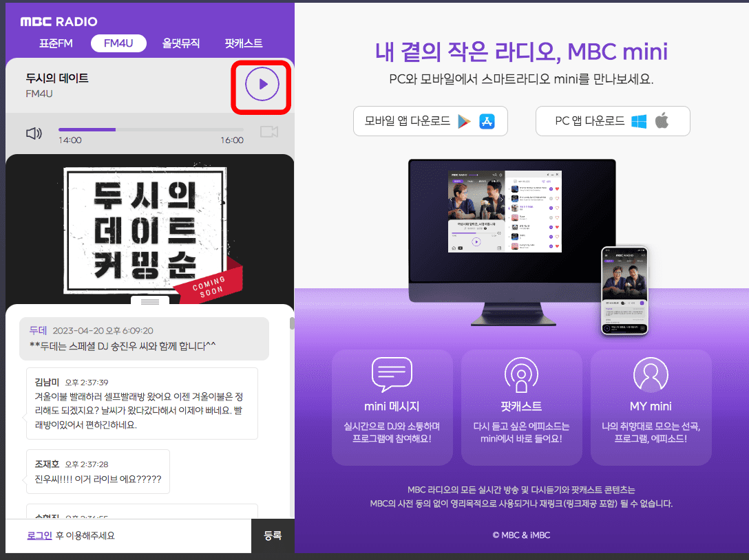This screenshot has height=560, width=749.
Task: Click the mini 메시지 feature card title
Action: 392,407
